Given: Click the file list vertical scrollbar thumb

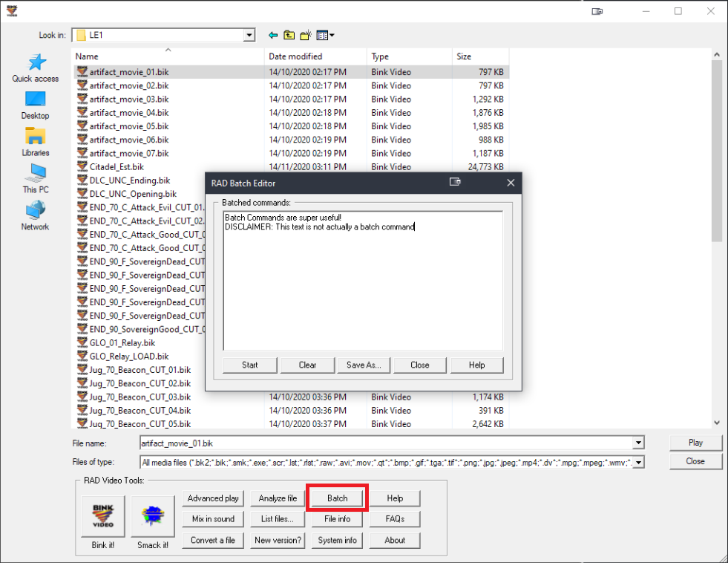Looking at the screenshot, I should [717, 151].
